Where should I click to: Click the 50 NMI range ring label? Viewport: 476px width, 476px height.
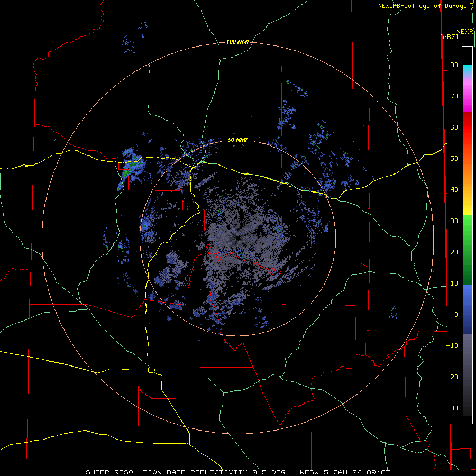click(237, 140)
